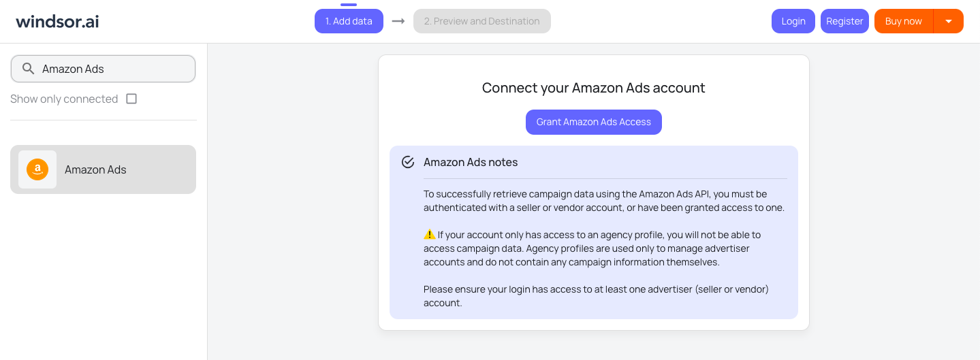Click the agency profile warning paragraph
Image resolution: width=980 pixels, height=360 pixels.
tap(592, 248)
